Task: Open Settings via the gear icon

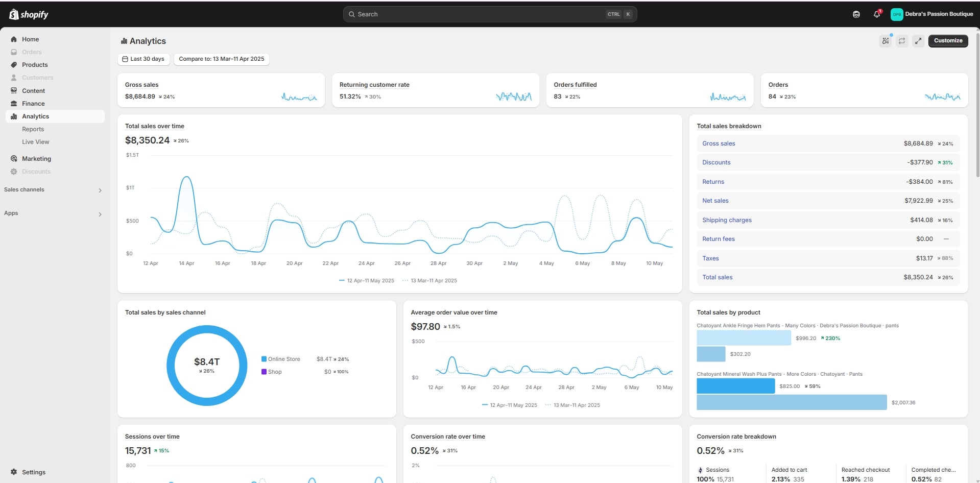Action: [x=14, y=472]
